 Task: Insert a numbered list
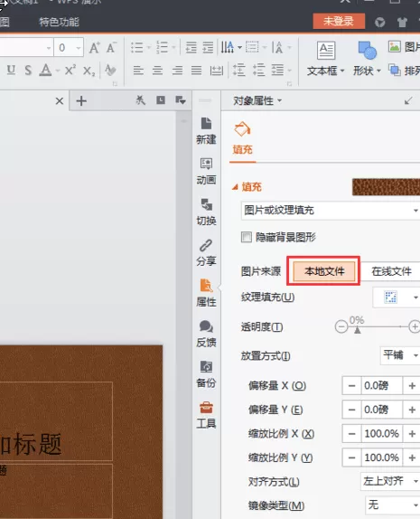[x=162, y=47]
